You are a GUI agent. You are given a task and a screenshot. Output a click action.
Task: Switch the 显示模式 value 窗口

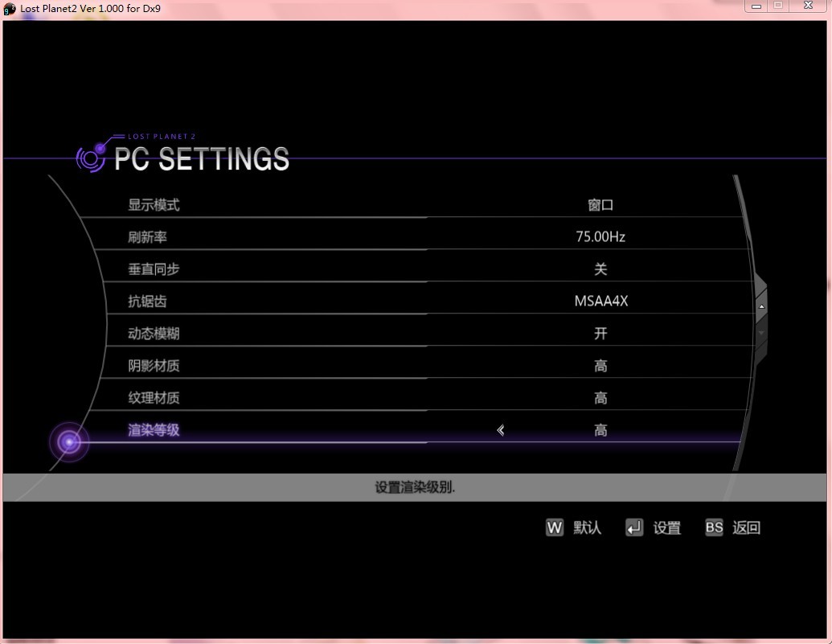600,205
